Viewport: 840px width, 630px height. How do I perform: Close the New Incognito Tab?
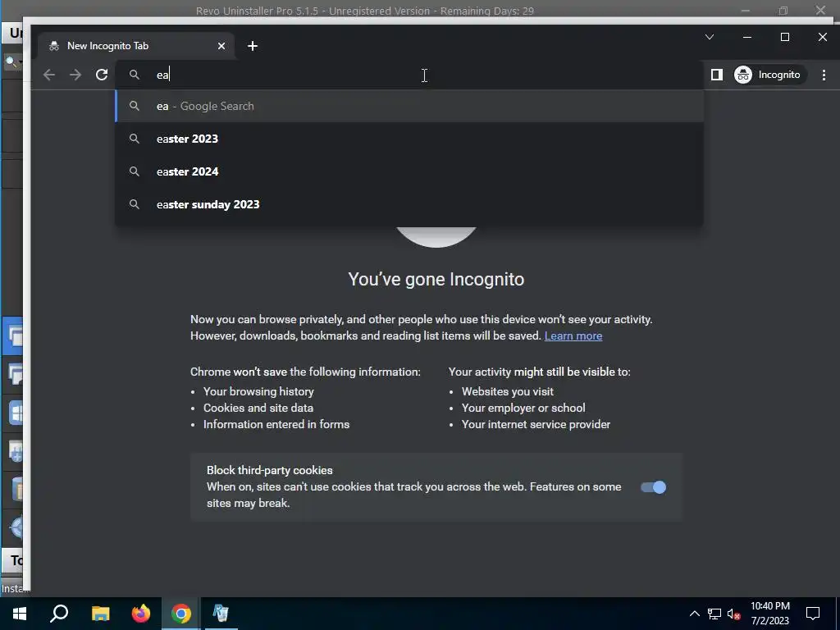click(221, 46)
